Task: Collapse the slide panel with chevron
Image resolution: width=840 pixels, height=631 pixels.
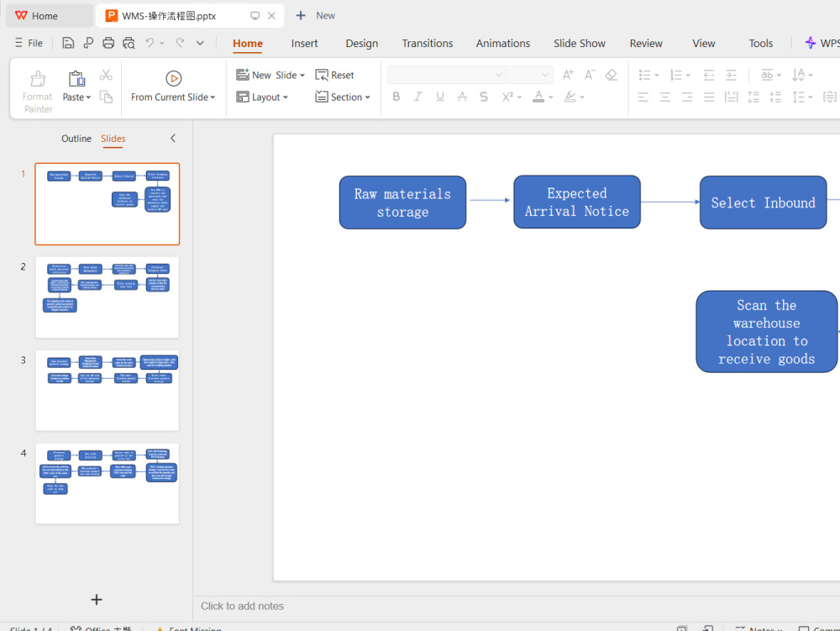Action: click(173, 138)
